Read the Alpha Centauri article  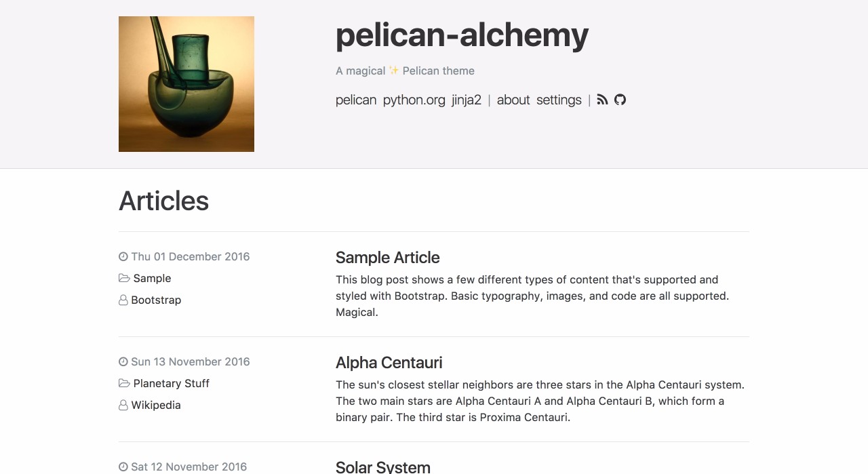click(389, 363)
